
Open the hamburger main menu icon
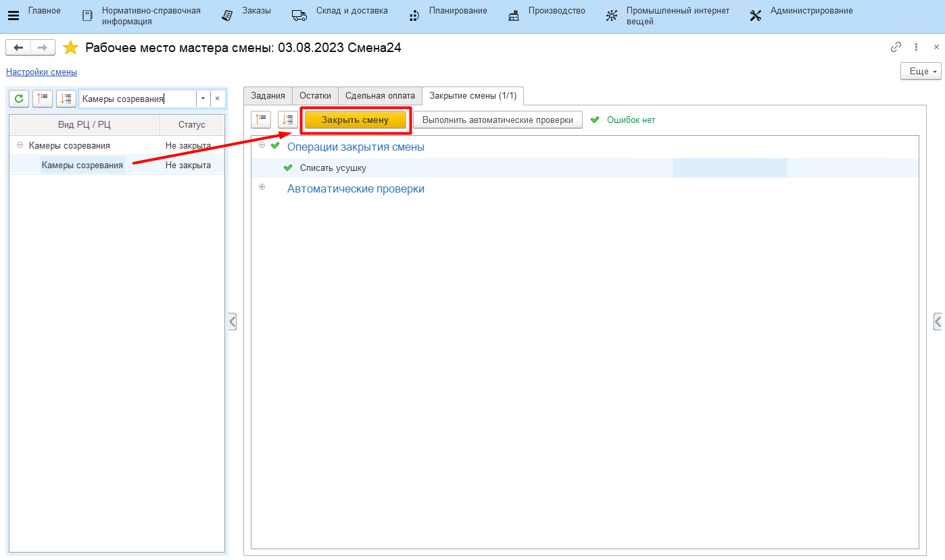coord(13,16)
